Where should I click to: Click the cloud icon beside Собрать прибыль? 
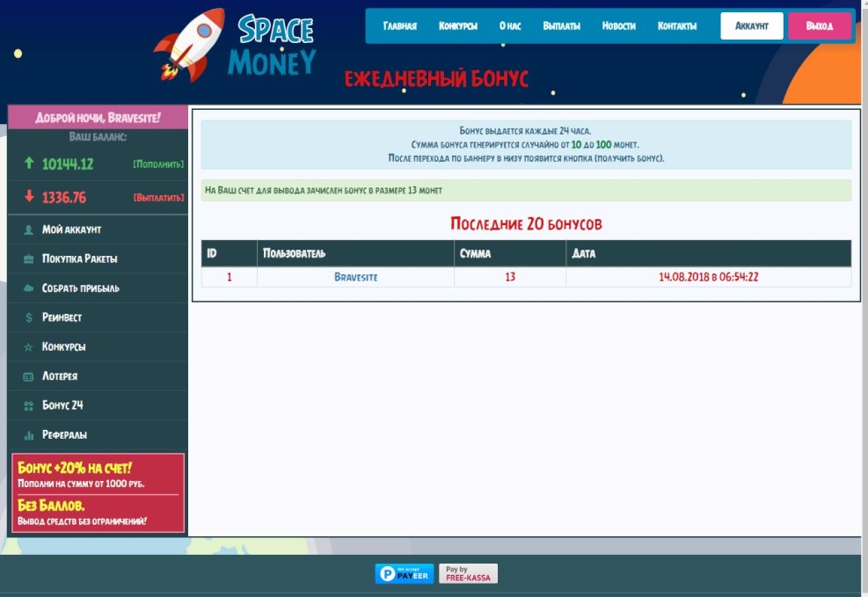coord(29,288)
